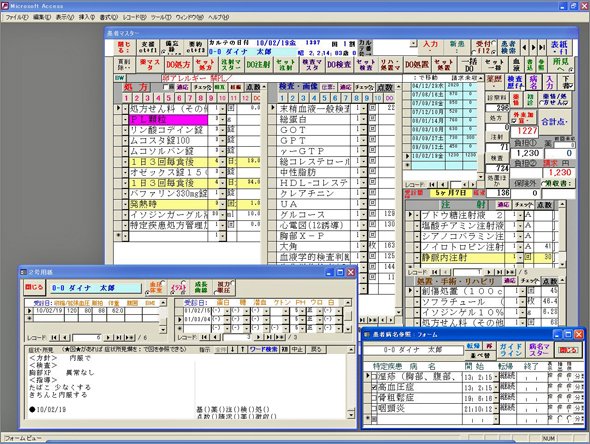Click the purple 病名 button at right
This screenshot has height=444, width=590.
[x=534, y=82]
